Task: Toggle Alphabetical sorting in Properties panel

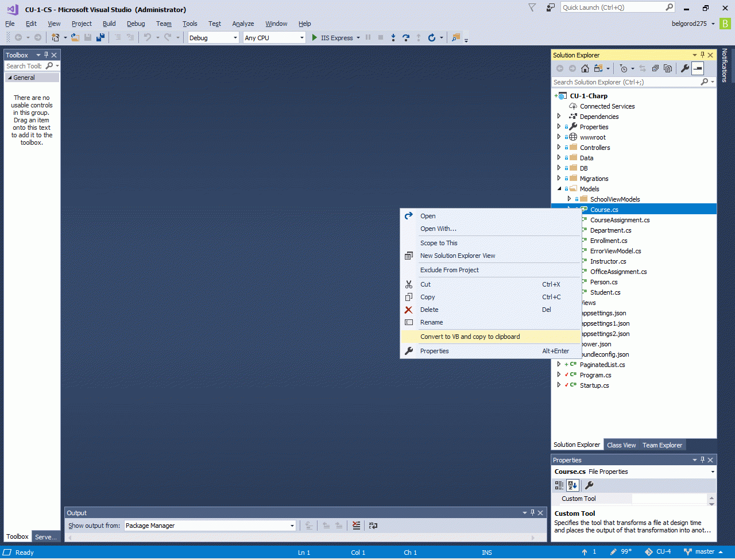Action: (572, 485)
